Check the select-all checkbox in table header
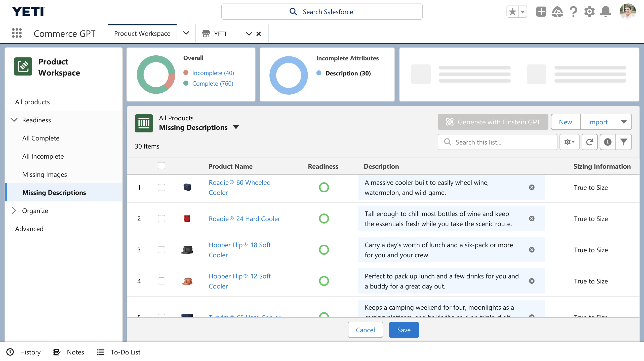The width and height of the screenshot is (644, 361). tap(162, 166)
